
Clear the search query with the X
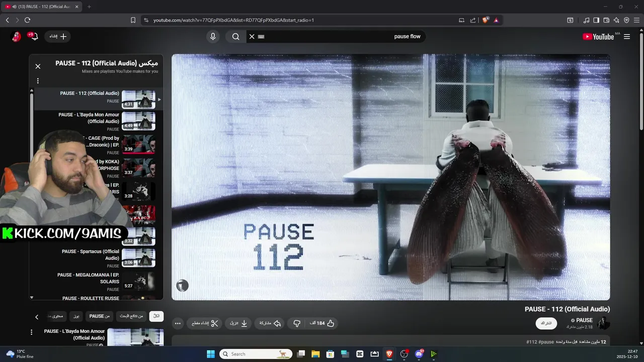coord(252,36)
